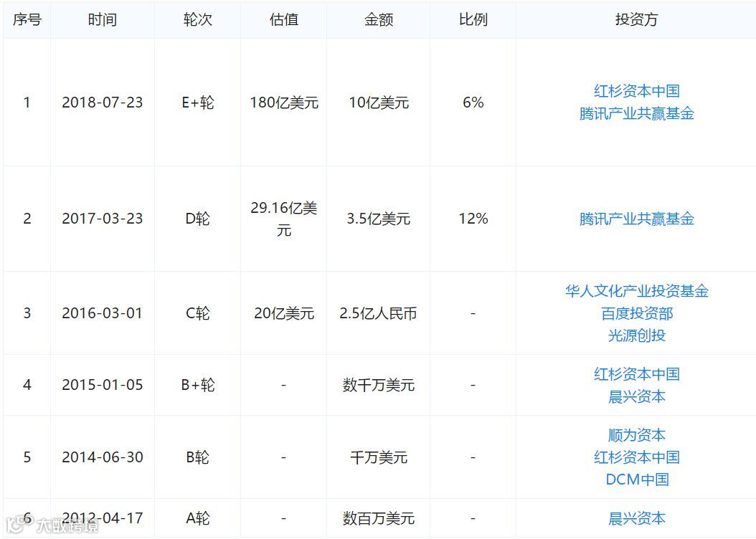The width and height of the screenshot is (756, 539).
Task: Select the 千万美元 amount in B轮 row
Action: point(379,457)
